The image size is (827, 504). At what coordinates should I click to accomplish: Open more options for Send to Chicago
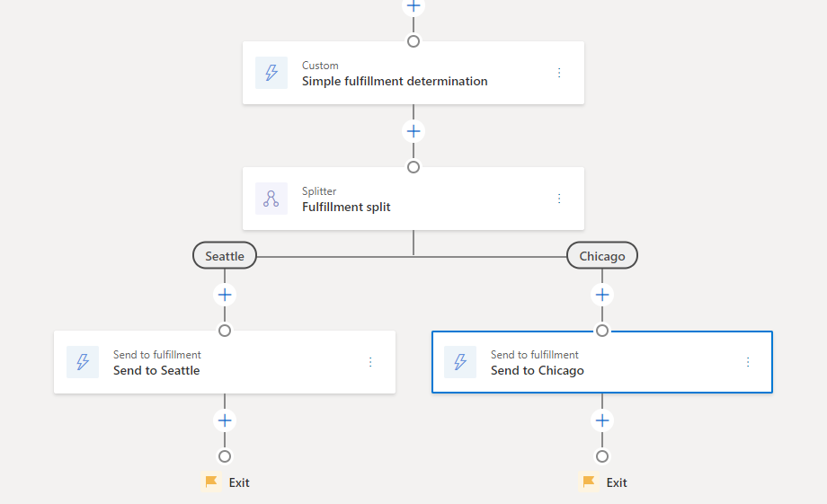748,362
